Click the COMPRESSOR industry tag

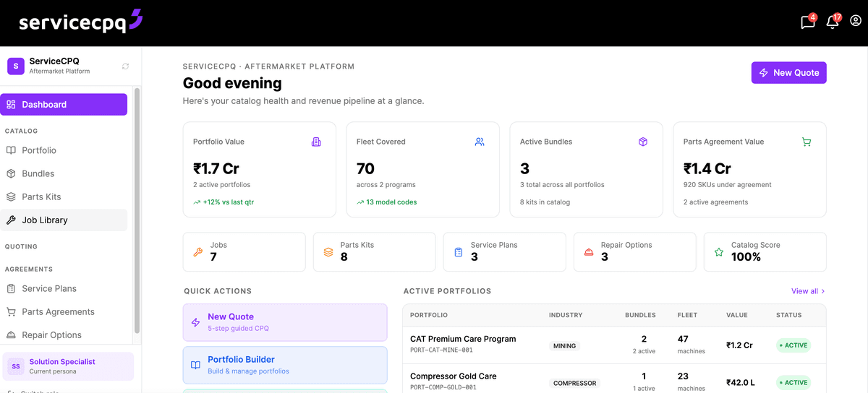coord(575,383)
